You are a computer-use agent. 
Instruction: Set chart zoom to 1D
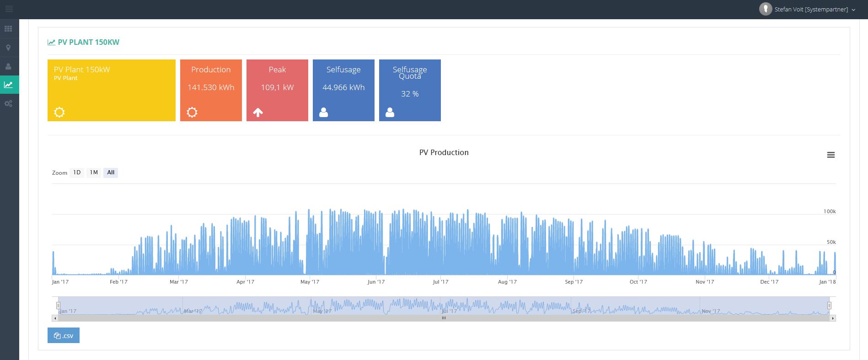[77, 172]
